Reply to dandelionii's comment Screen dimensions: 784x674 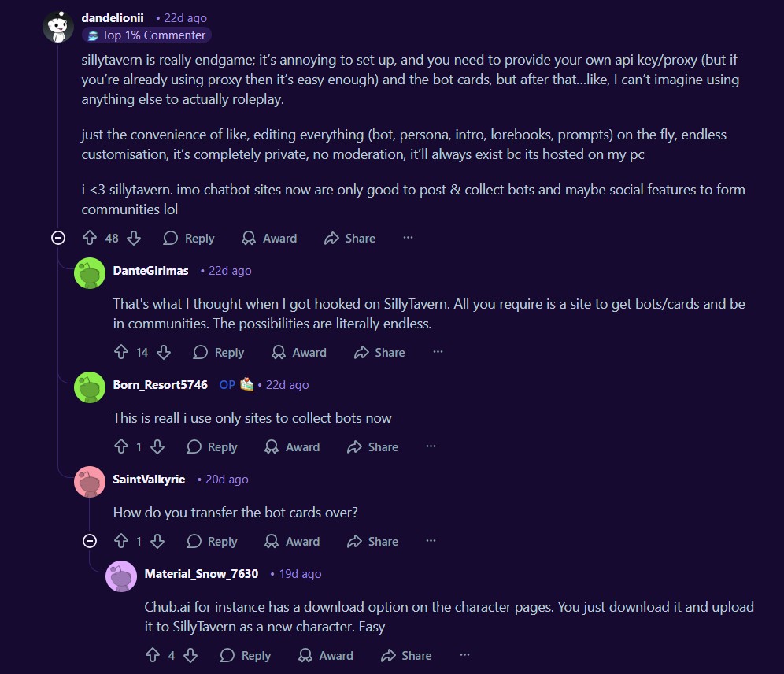tap(189, 238)
